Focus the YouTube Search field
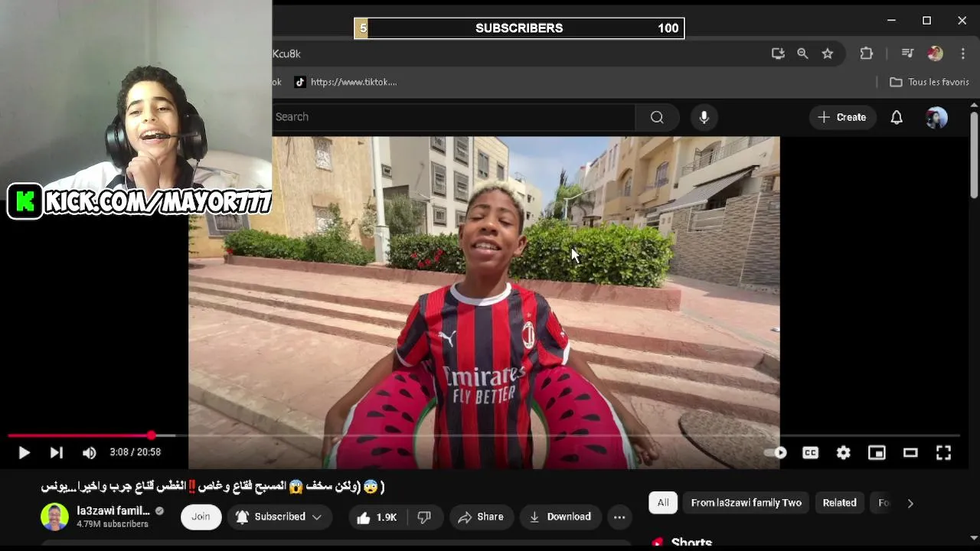Screen dimensions: 980x551 (454, 117)
